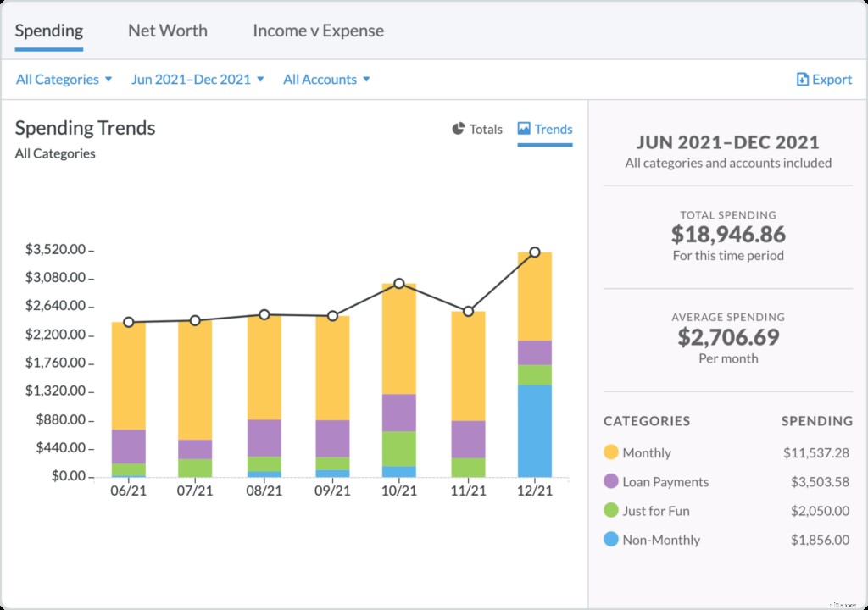Viewport: 868px width, 610px height.
Task: Click the yellow Monthly category dot
Action: 612,452
